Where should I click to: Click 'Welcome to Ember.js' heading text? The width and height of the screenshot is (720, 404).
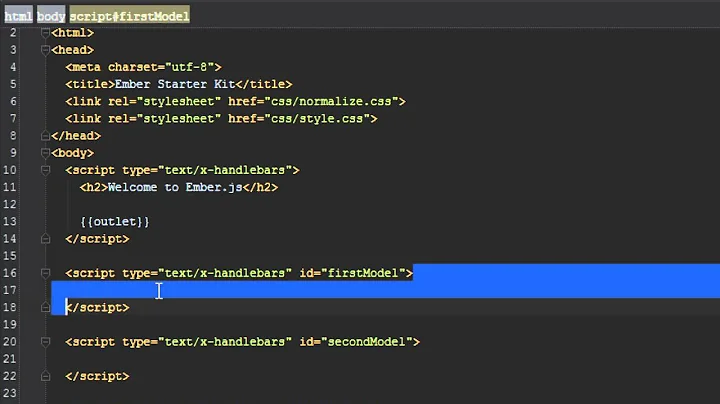pyautogui.click(x=175, y=187)
